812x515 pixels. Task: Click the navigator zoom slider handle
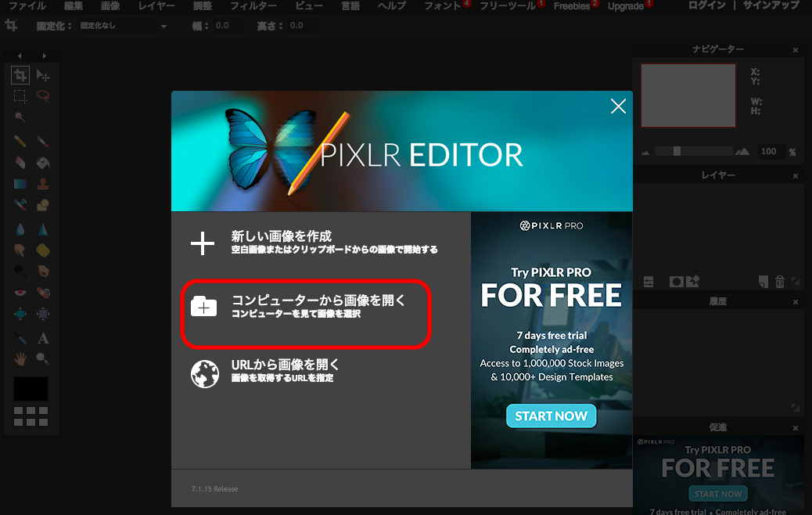[677, 151]
